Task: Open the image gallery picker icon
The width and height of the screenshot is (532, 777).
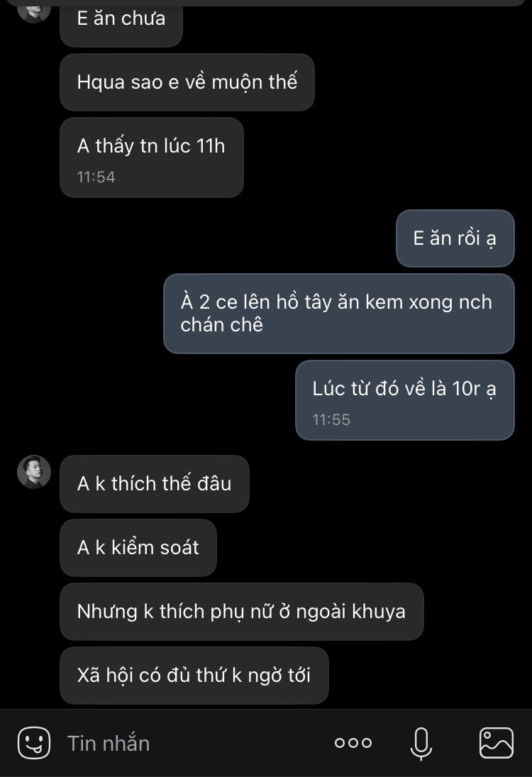Action: click(497, 743)
